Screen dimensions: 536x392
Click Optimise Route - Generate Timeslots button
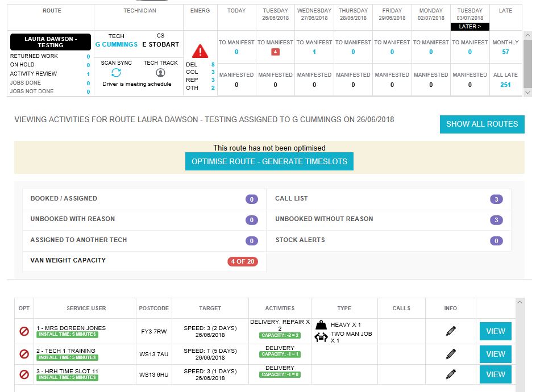pos(269,161)
